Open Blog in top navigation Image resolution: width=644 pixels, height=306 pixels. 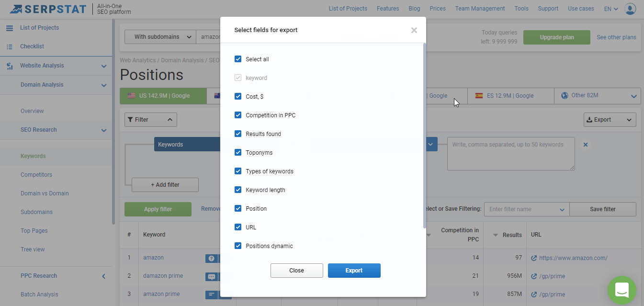point(414,9)
